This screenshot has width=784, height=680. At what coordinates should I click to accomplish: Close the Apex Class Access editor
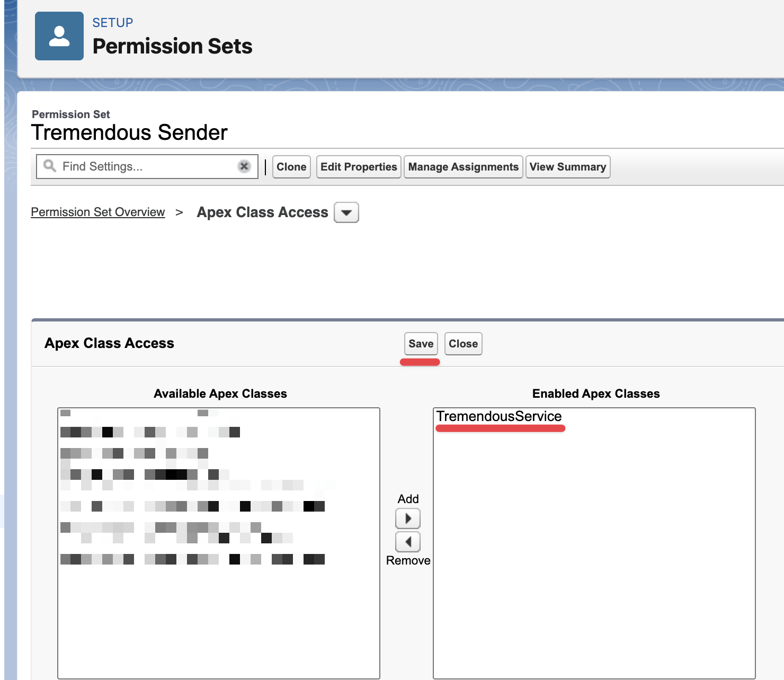(x=463, y=344)
